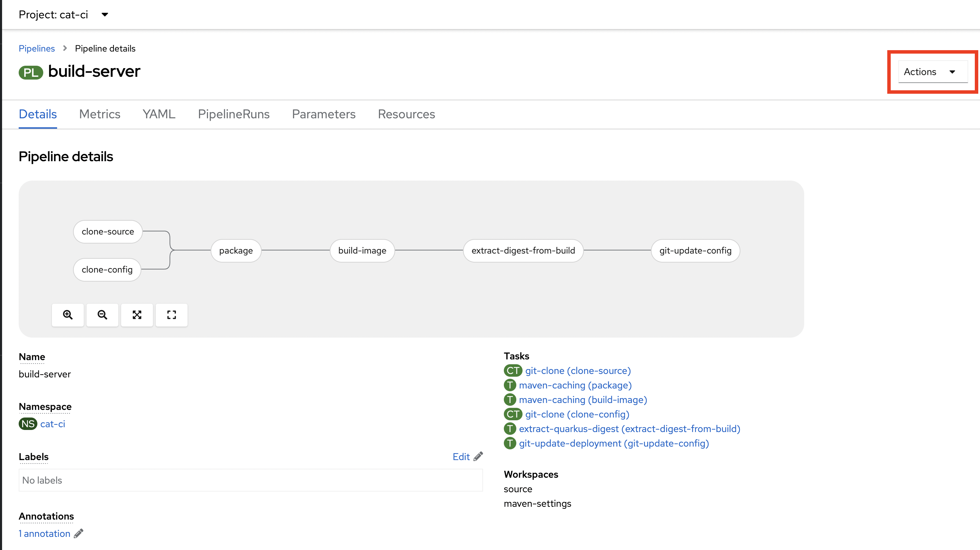
Task: Click the Name field label
Action: 32,357
